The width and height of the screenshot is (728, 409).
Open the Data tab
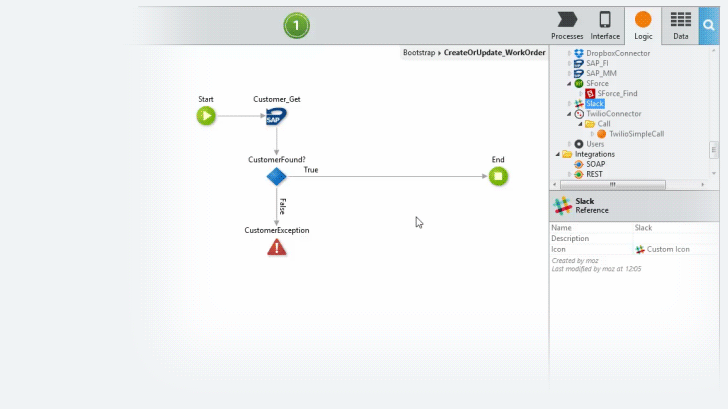pos(681,26)
